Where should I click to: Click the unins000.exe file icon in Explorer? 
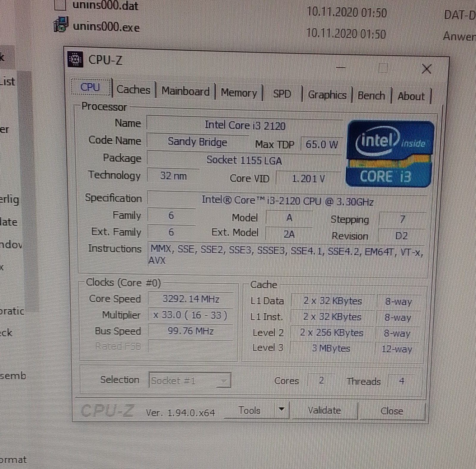(61, 25)
